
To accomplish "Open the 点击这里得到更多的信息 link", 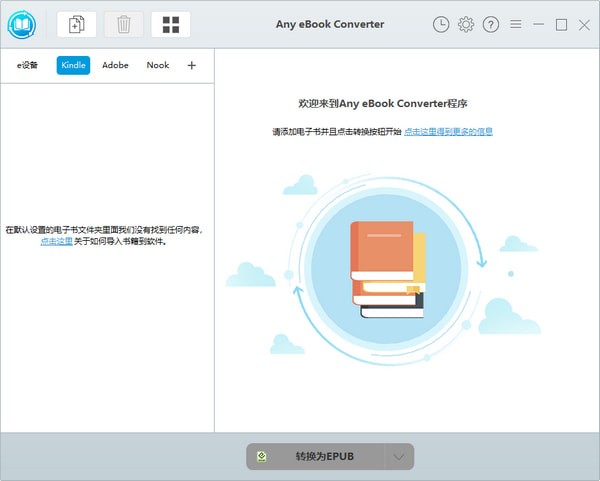I will [448, 131].
